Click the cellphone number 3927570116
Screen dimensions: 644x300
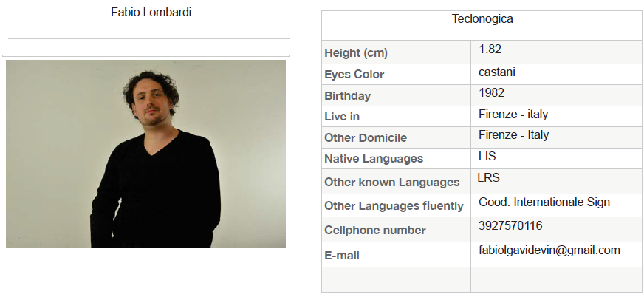pyautogui.click(x=510, y=225)
